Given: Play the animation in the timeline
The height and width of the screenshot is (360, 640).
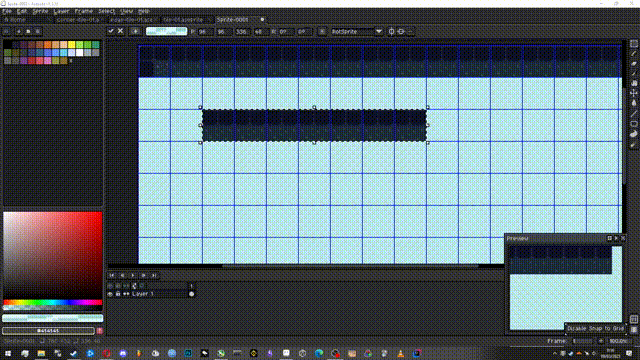Looking at the screenshot, I should click(133, 276).
